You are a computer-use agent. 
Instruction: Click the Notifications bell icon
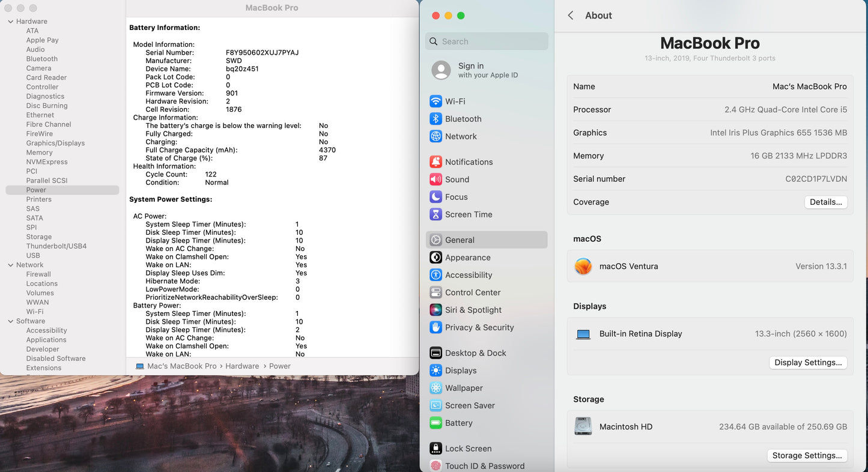click(x=436, y=162)
